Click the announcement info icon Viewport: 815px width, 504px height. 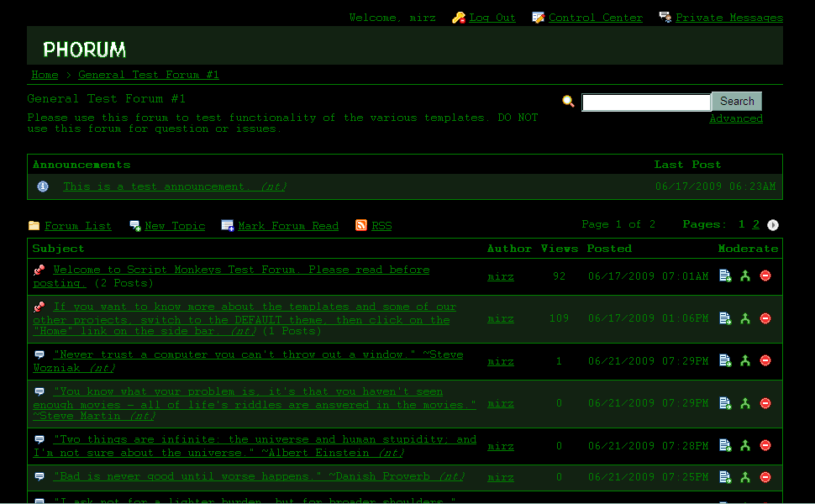43,186
